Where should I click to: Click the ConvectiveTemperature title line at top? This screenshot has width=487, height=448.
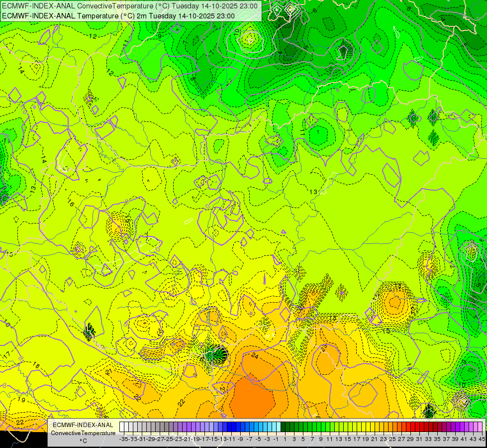click(130, 6)
